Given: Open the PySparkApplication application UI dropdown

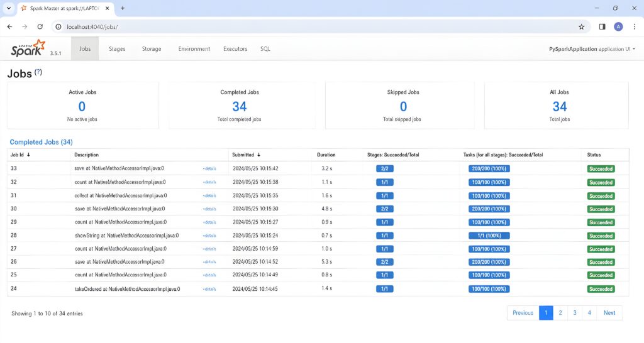Looking at the screenshot, I should (592, 49).
